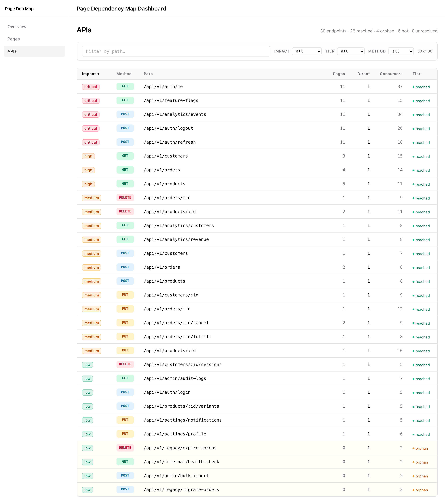
Task: Go to Pages in the sidebar
Action: (x=34, y=39)
